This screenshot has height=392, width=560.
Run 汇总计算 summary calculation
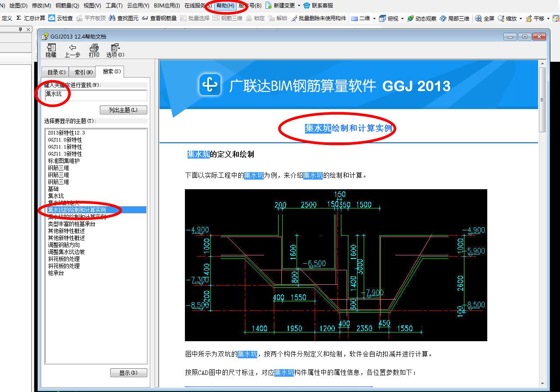[31, 18]
